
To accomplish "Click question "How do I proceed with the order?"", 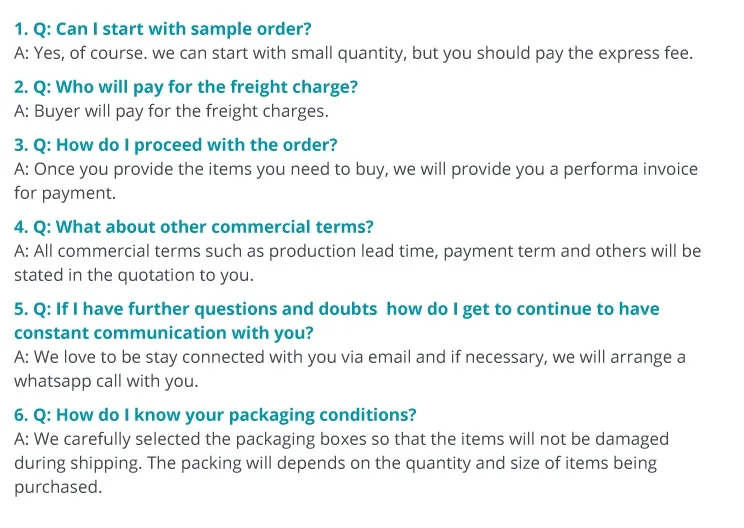I will 198,145.
